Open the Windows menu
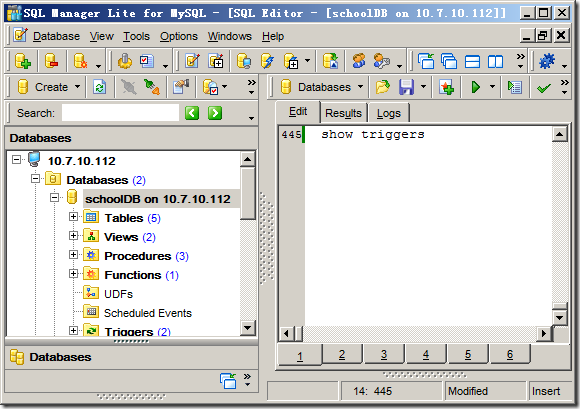The image size is (580, 409). 229,36
